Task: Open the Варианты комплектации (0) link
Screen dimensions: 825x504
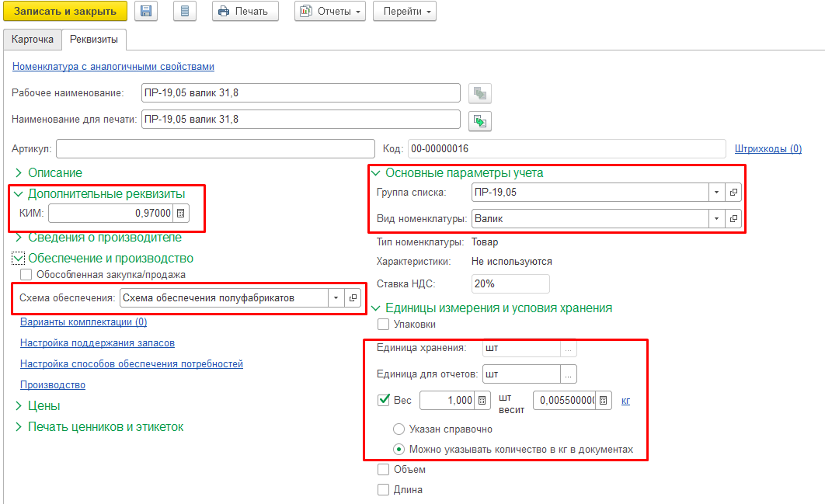Action: [84, 322]
